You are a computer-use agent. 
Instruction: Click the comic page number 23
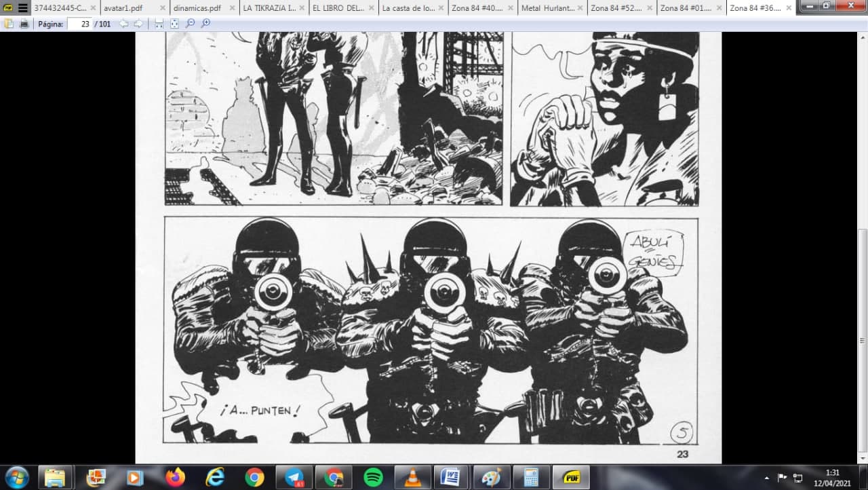[x=682, y=455]
